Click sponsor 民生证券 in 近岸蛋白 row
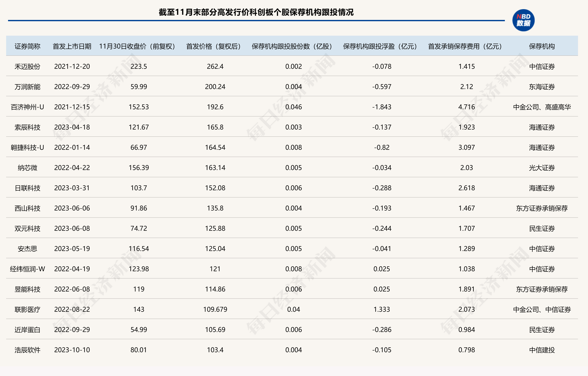Image resolution: width=588 pixels, height=376 pixels. click(x=542, y=330)
